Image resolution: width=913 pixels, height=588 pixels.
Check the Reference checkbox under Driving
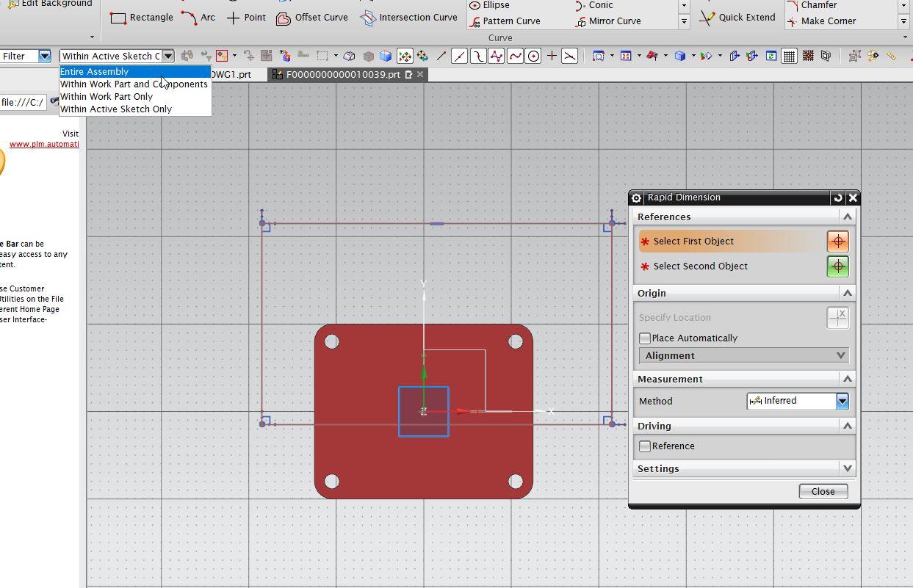(x=645, y=446)
